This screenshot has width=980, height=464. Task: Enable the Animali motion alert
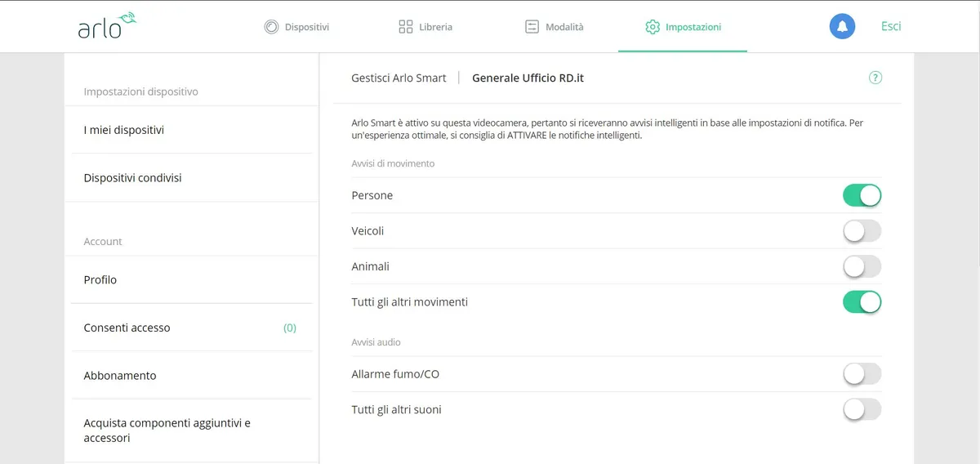coord(862,266)
